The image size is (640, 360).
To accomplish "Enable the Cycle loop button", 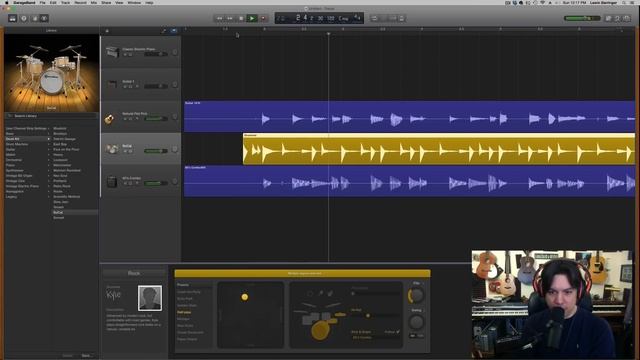I will pyautogui.click(x=374, y=18).
